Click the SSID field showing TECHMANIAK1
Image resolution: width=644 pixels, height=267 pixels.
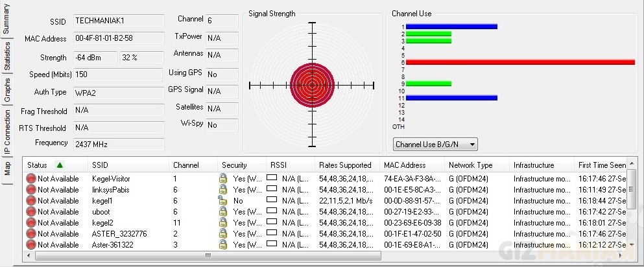pos(118,21)
